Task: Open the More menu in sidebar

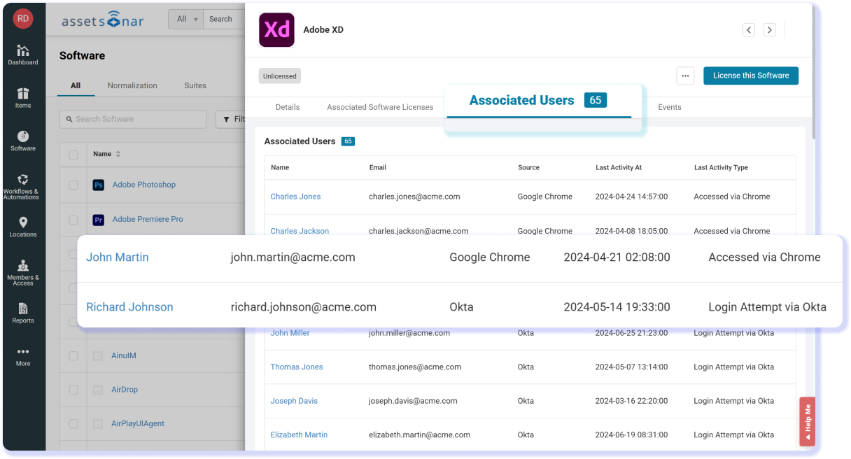Action: [x=23, y=356]
